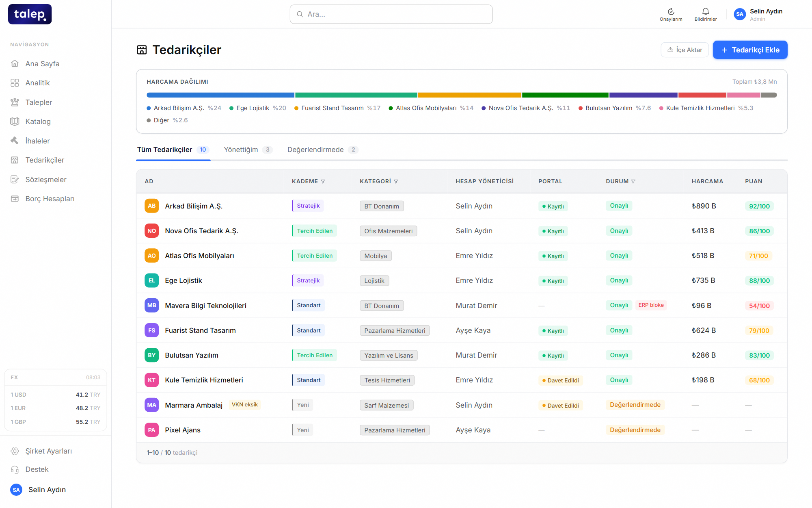This screenshot has width=812, height=508.
Task: Open Onaylarım approvals icon
Action: [x=671, y=11]
